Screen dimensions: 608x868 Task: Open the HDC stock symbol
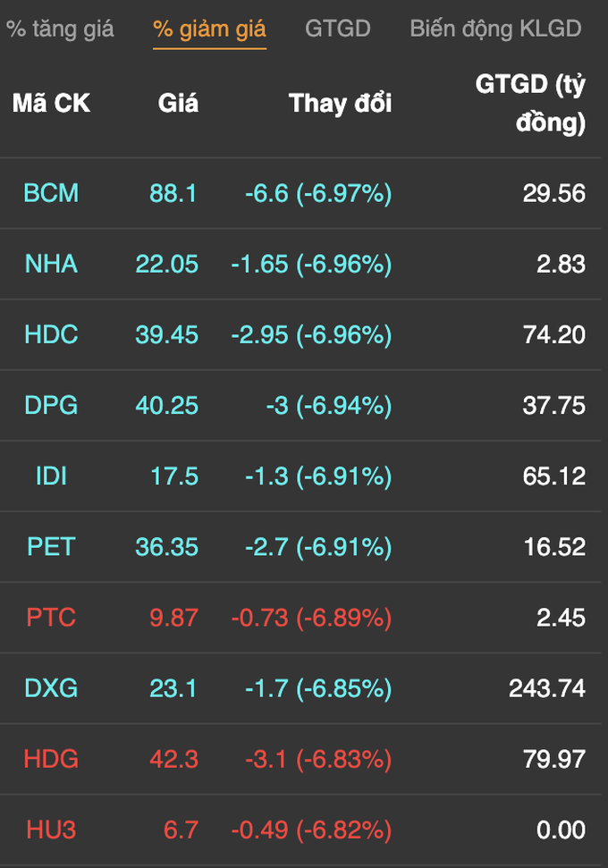[51, 334]
